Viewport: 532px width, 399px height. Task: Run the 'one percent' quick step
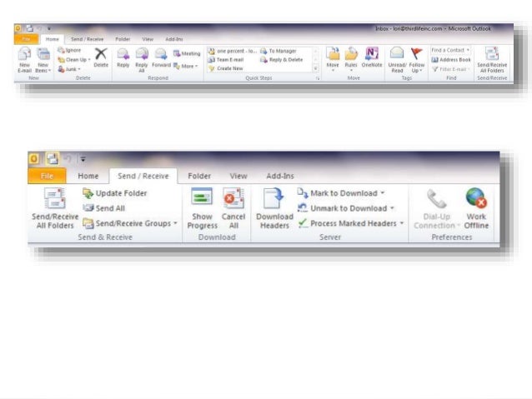[233, 51]
